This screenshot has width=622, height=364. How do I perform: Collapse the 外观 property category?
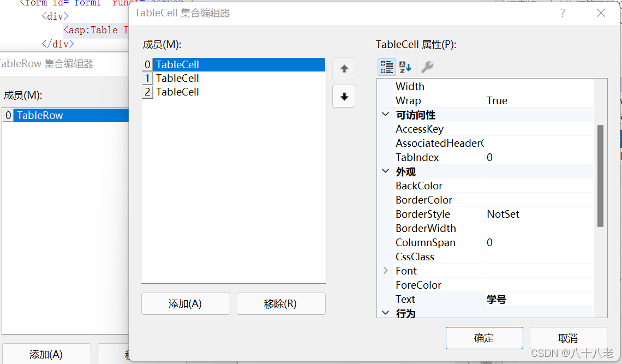click(385, 171)
